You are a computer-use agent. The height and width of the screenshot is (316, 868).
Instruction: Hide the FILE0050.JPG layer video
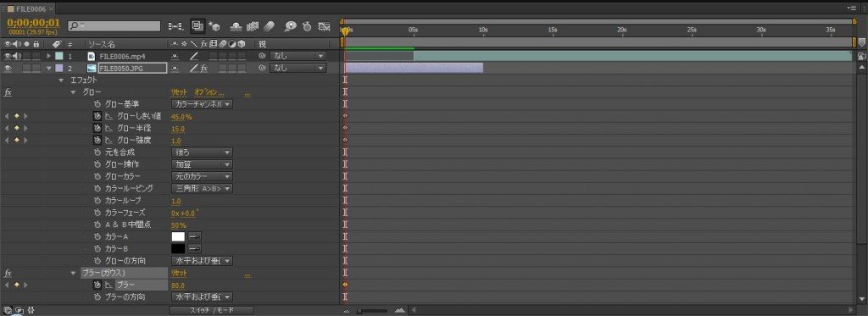(8, 68)
